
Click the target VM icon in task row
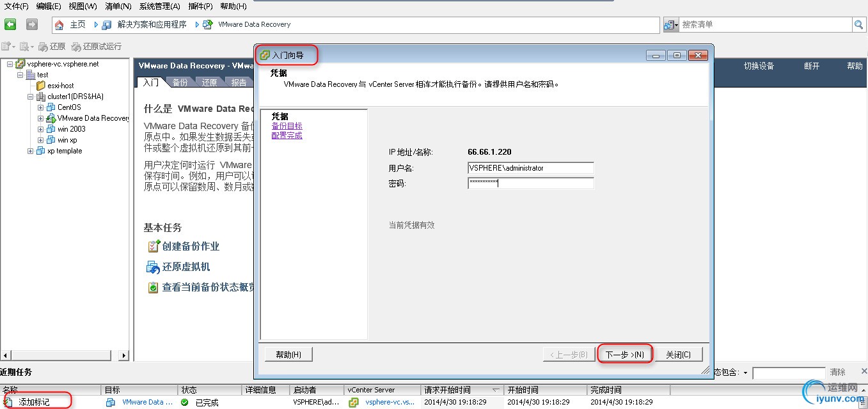pyautogui.click(x=111, y=403)
